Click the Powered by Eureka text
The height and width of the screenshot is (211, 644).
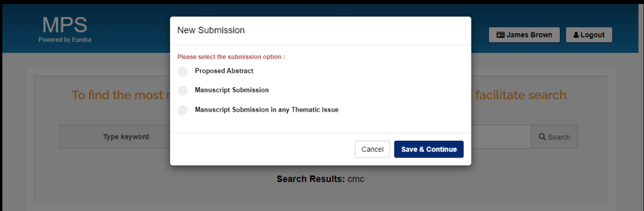(64, 40)
